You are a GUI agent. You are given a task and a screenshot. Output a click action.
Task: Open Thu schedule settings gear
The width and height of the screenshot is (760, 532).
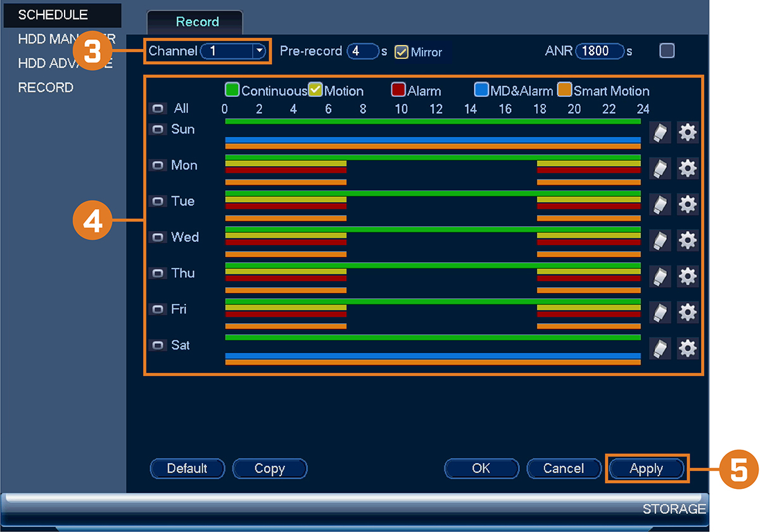point(688,277)
